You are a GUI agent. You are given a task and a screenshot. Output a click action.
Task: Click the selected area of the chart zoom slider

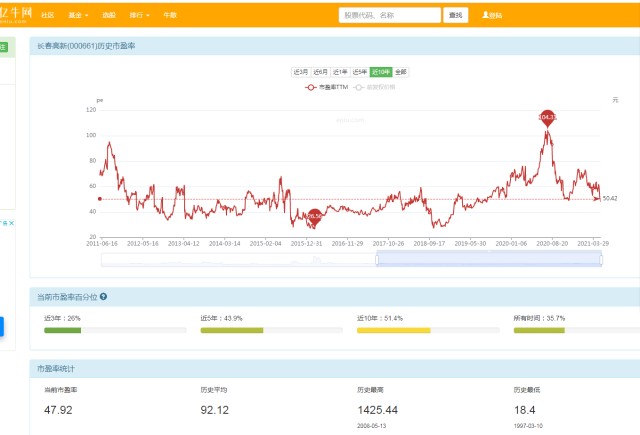pos(489,260)
